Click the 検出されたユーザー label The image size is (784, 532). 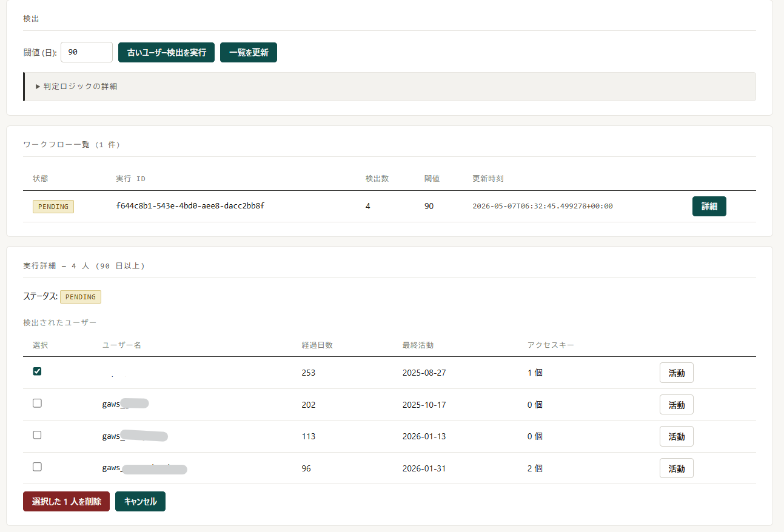[x=59, y=323]
